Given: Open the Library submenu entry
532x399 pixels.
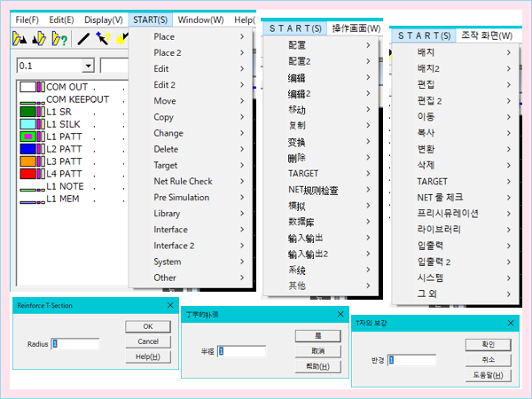Looking at the screenshot, I should (x=188, y=213).
